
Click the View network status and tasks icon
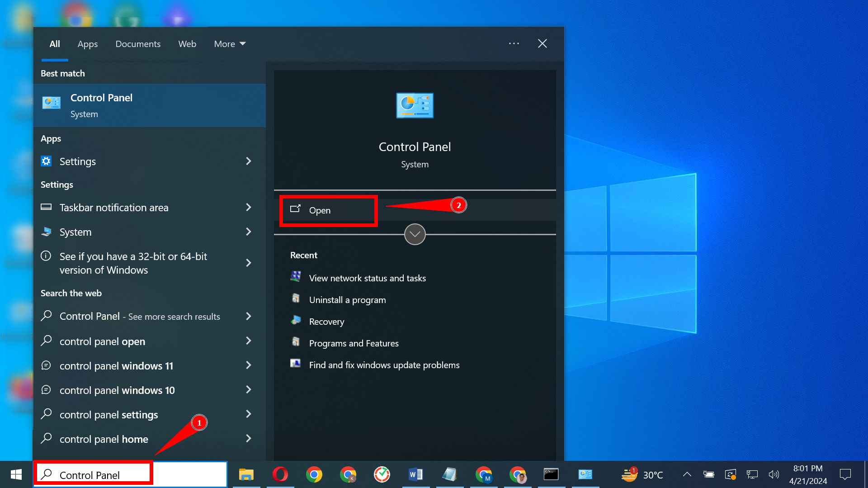296,277
